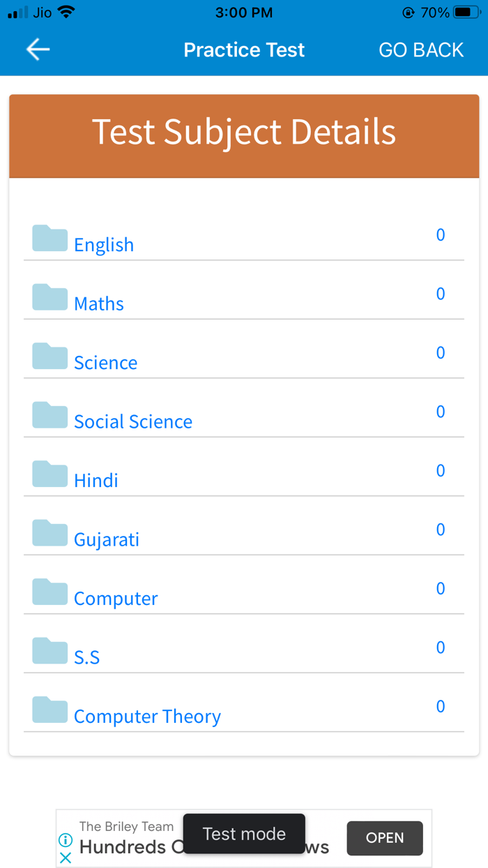Select the English subject link
The height and width of the screenshot is (868, 488).
pyautogui.click(x=104, y=245)
